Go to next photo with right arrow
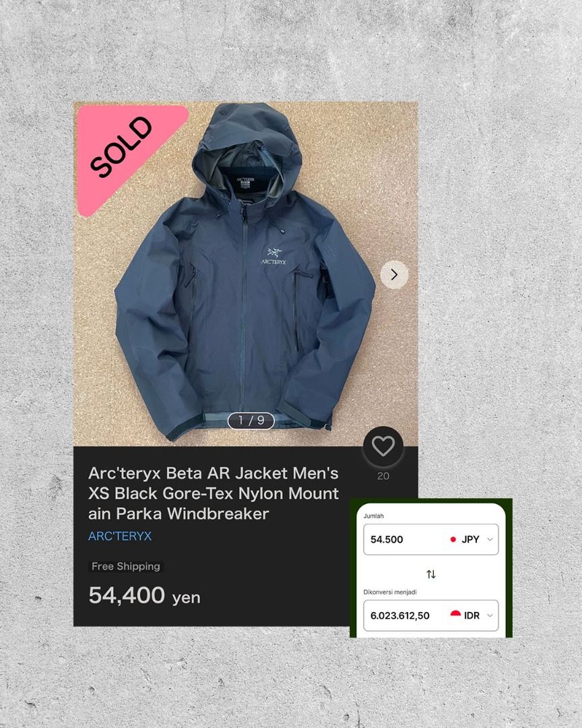Screen dimensions: 582x728 click(394, 275)
